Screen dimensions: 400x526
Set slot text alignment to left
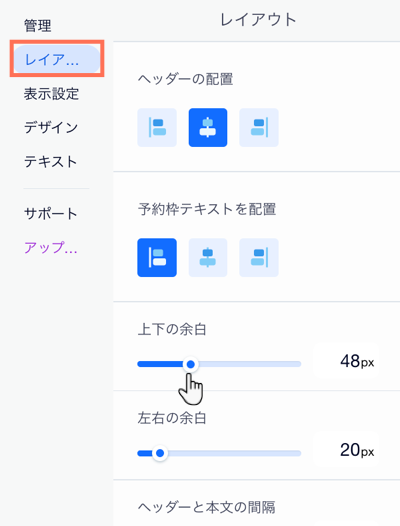(x=157, y=258)
